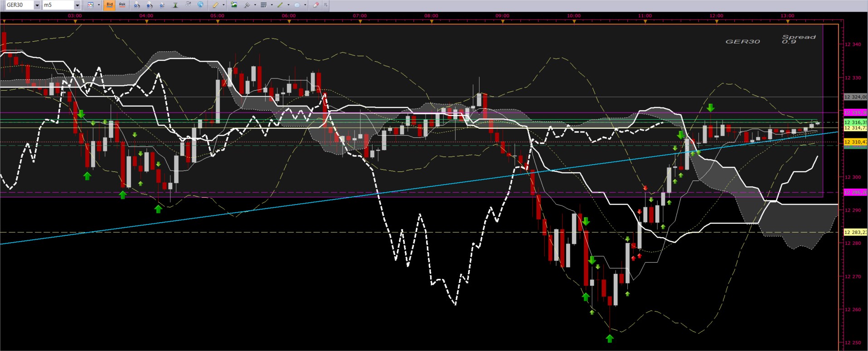Image resolution: width=868 pixels, height=351 pixels.
Task: Click the 12 300 price scale label
Action: tap(853, 177)
